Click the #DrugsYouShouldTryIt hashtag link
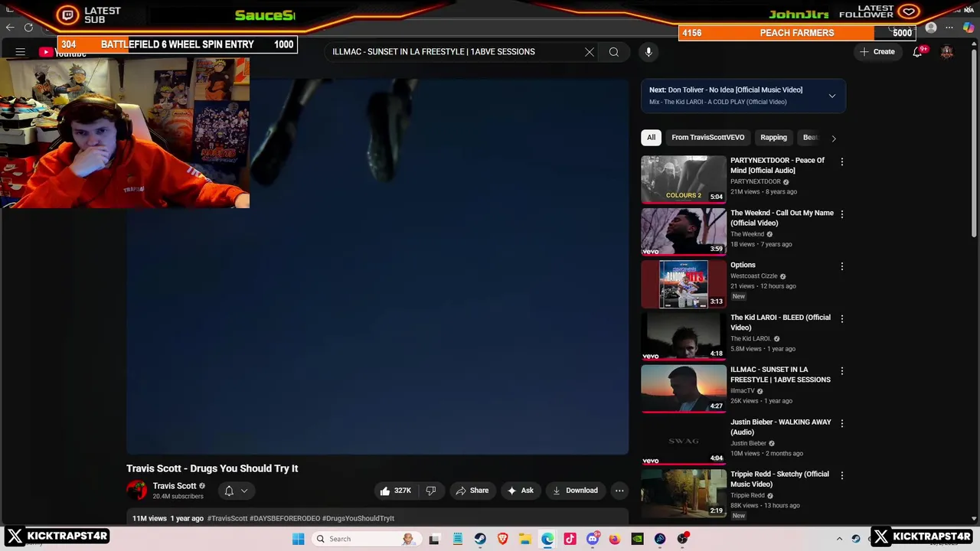Screen dimensions: 980x551 tap(358, 518)
